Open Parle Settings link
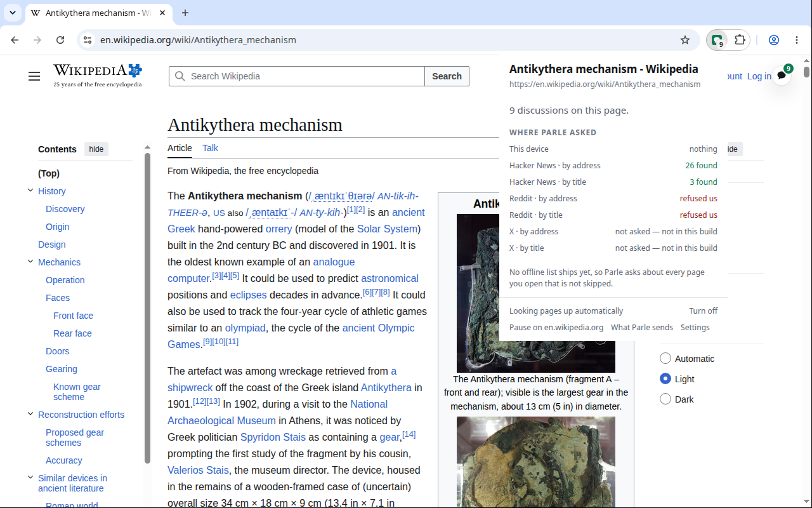812x508 pixels. pos(695,328)
